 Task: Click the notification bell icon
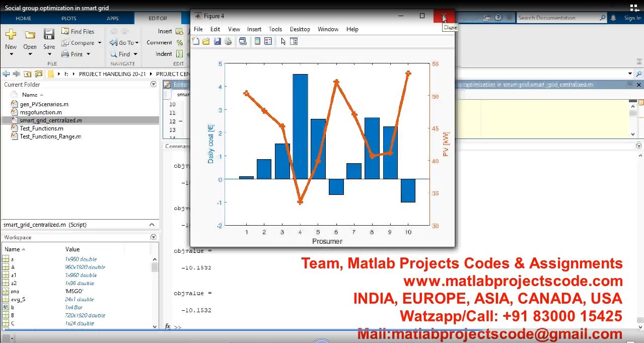click(x=613, y=18)
